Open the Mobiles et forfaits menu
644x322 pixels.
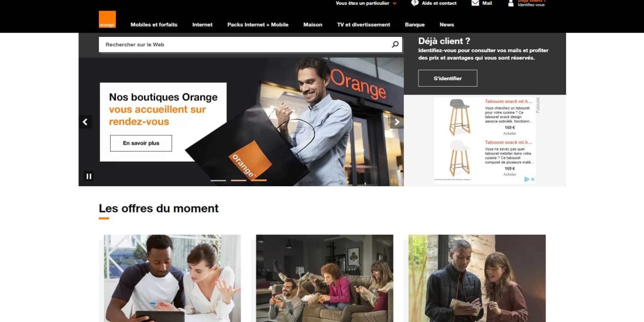pos(154,25)
